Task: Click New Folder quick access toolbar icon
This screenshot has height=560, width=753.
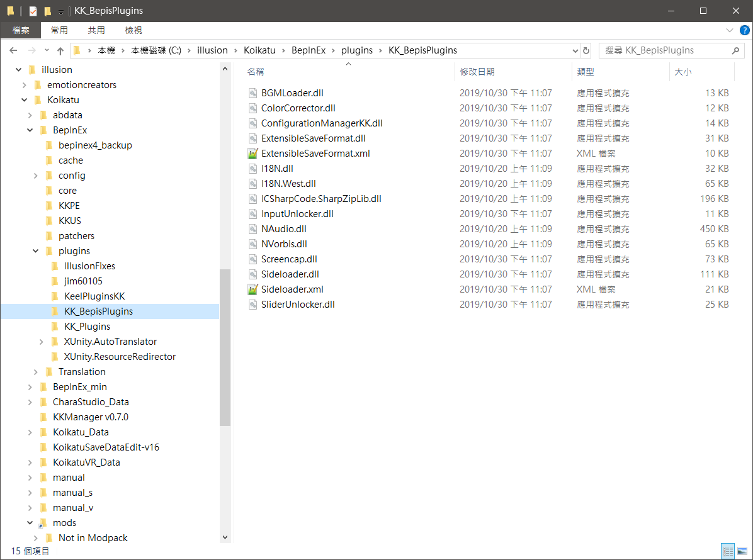Action: pos(48,11)
